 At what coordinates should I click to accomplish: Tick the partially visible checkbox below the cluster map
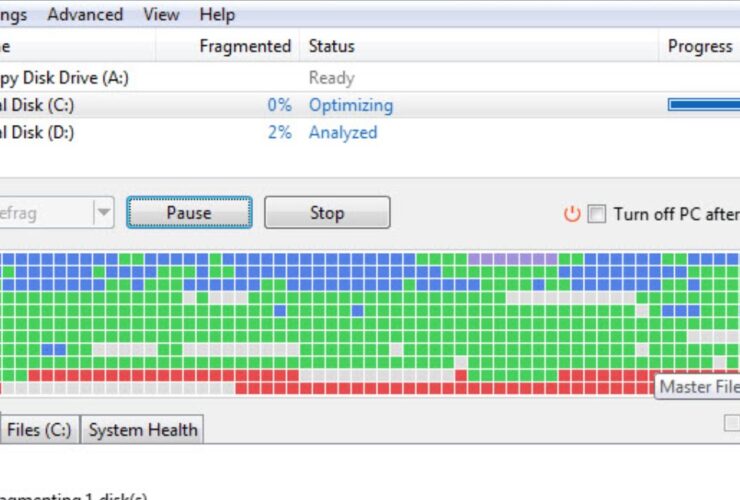click(x=732, y=424)
